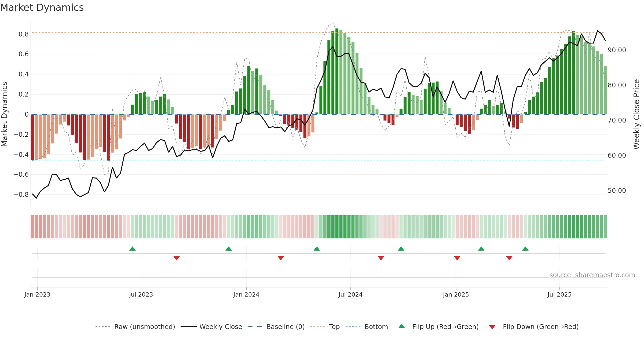Click the 'Jul 2023' axis label
The image size is (644, 362).
coord(141,294)
